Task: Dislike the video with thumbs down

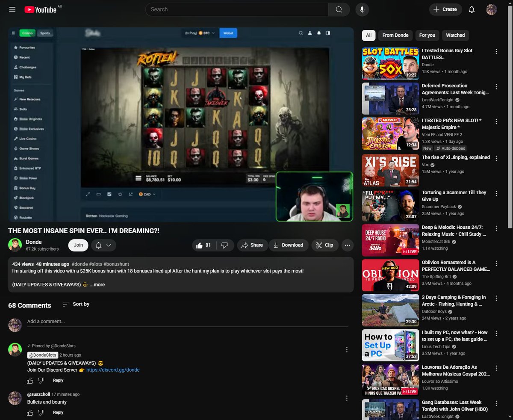Action: (225, 245)
